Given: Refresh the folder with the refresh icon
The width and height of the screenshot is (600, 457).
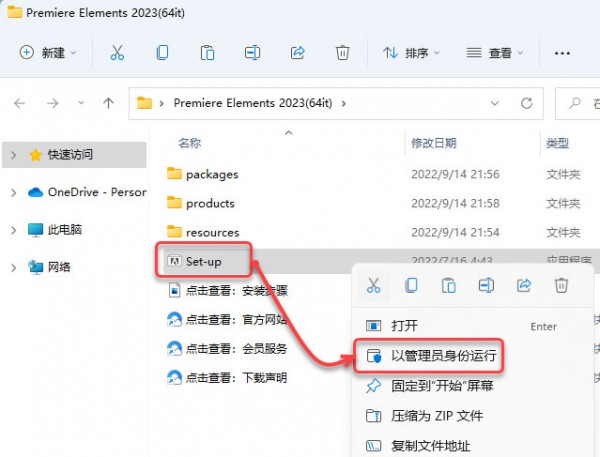Looking at the screenshot, I should click(x=527, y=103).
